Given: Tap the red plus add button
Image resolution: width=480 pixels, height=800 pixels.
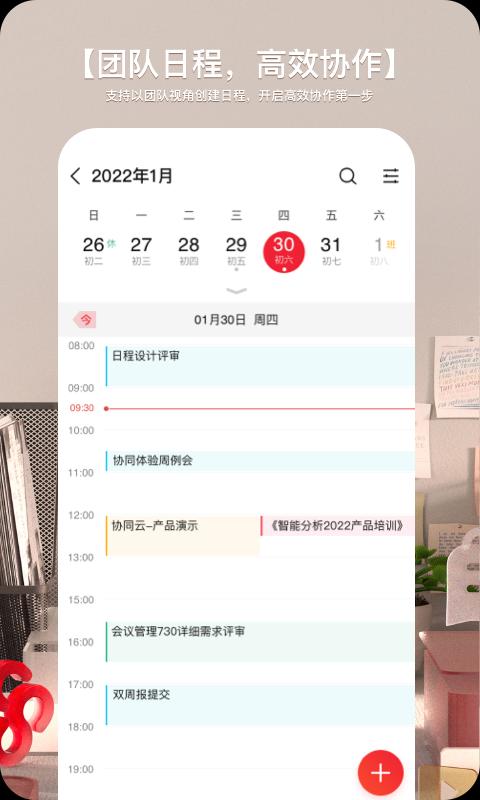Looking at the screenshot, I should (381, 772).
